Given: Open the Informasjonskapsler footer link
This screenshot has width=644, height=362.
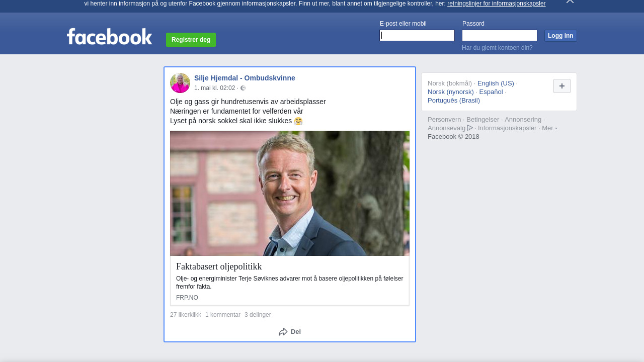Looking at the screenshot, I should point(507,128).
